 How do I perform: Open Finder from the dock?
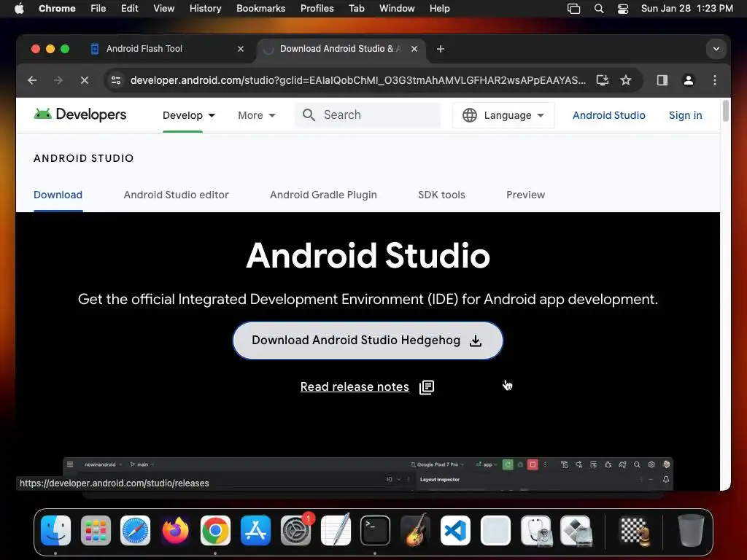(x=55, y=530)
